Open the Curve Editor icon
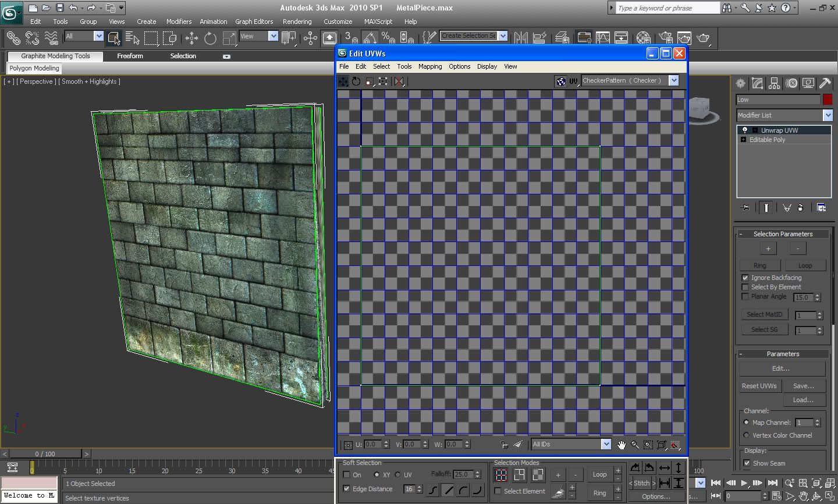This screenshot has height=504, width=838. pos(603,38)
